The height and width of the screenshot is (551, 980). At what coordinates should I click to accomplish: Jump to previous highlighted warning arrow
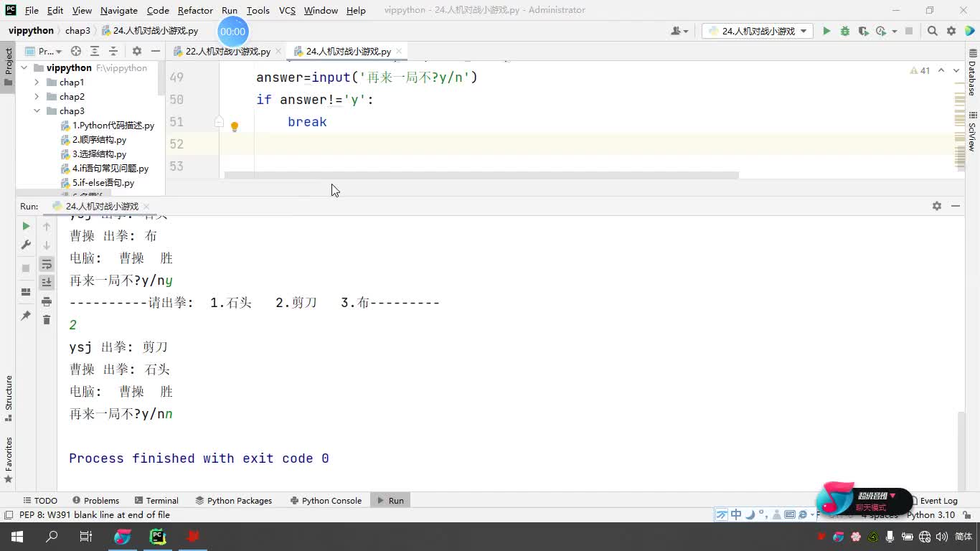[x=941, y=70]
